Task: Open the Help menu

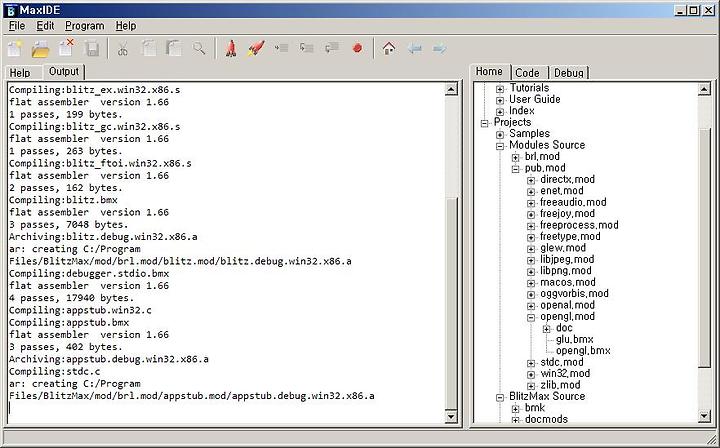Action: (x=125, y=26)
